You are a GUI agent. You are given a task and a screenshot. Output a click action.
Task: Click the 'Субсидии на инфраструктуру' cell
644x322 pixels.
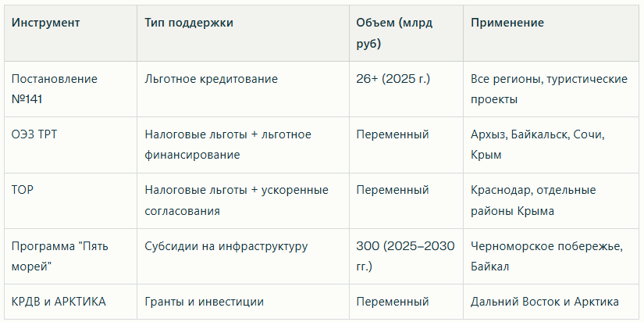226,246
